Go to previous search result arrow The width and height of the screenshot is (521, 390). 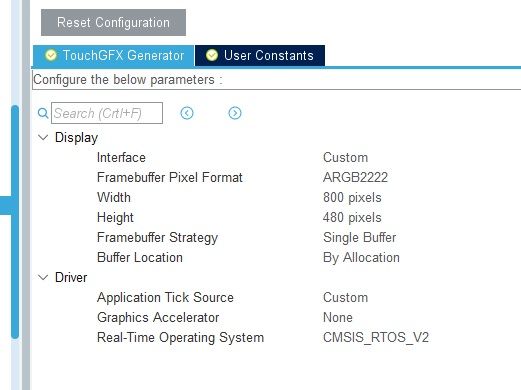point(187,113)
